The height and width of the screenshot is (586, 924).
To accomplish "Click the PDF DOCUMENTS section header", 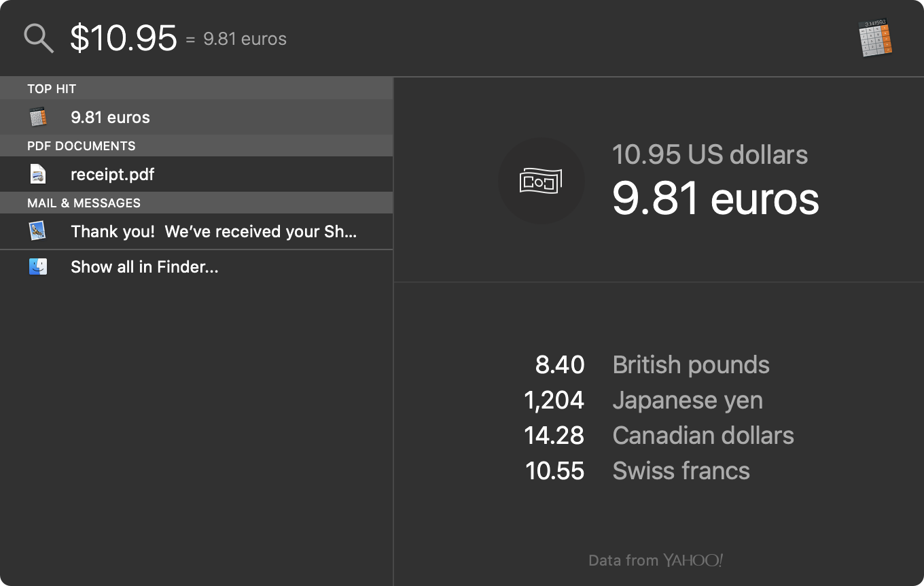I will (x=81, y=145).
